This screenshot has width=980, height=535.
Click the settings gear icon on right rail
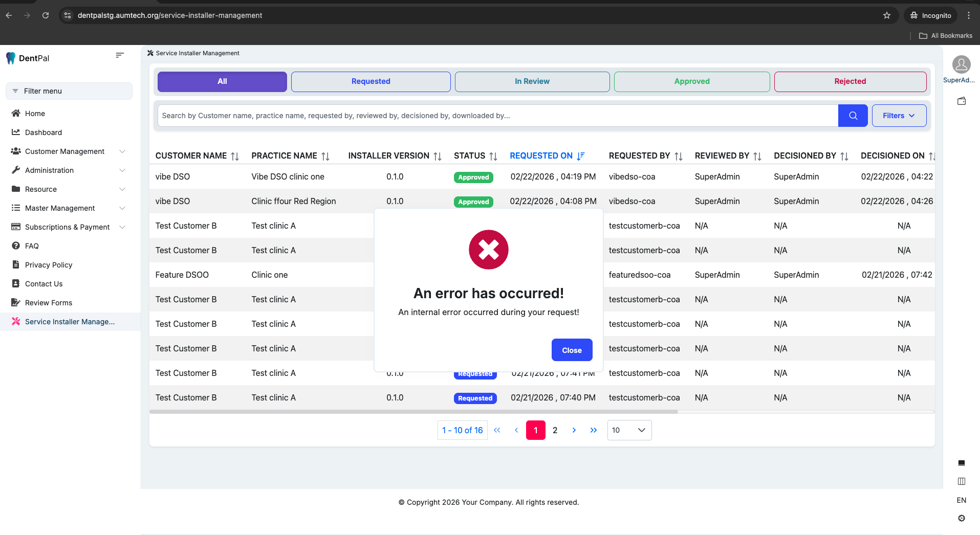click(961, 518)
